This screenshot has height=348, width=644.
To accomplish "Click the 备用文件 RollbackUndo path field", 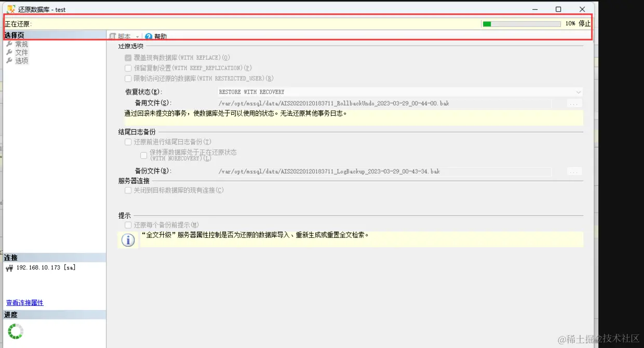I will click(384, 103).
